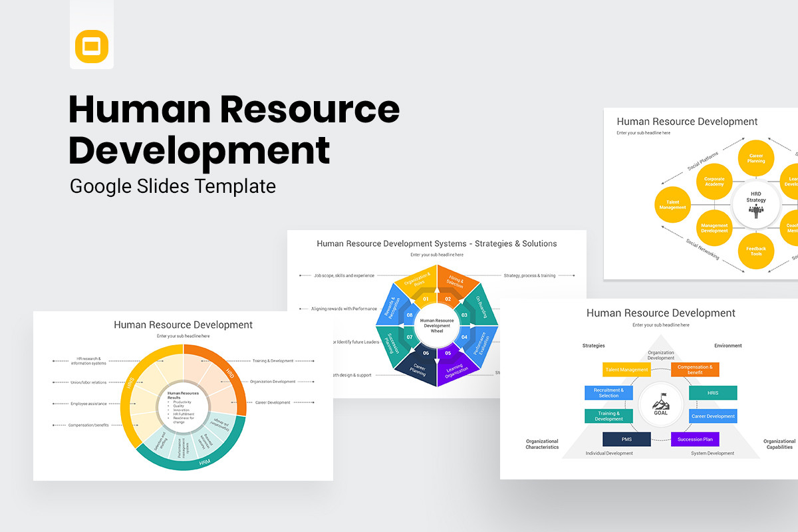Viewport: 798px width, 532px height.
Task: Select the Compensation & benefit orange box
Action: 697,370
